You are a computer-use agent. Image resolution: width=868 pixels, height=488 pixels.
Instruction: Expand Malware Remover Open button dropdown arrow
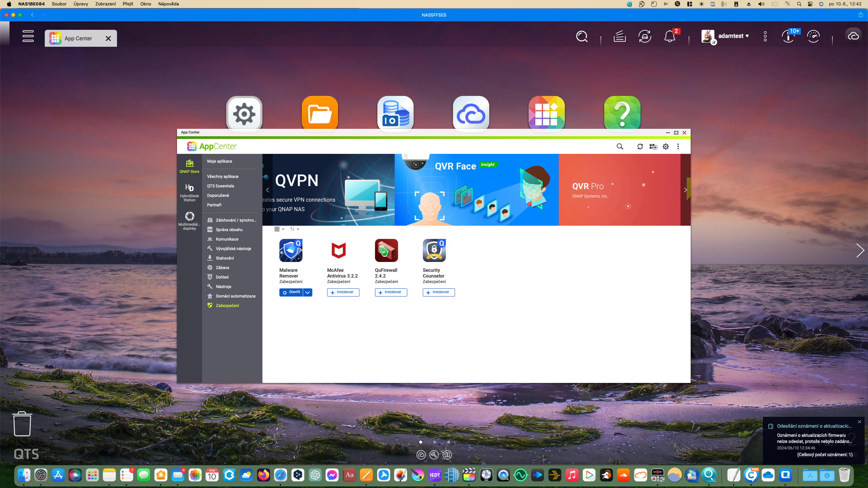pyautogui.click(x=308, y=292)
